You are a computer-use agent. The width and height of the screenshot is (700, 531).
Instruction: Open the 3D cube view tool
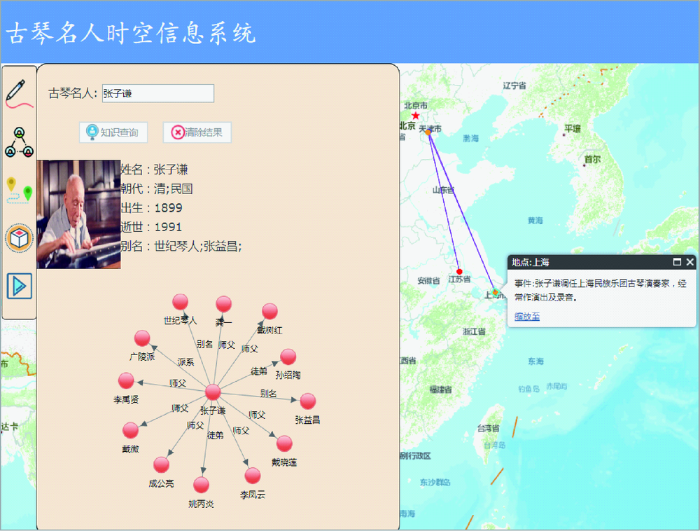19,238
